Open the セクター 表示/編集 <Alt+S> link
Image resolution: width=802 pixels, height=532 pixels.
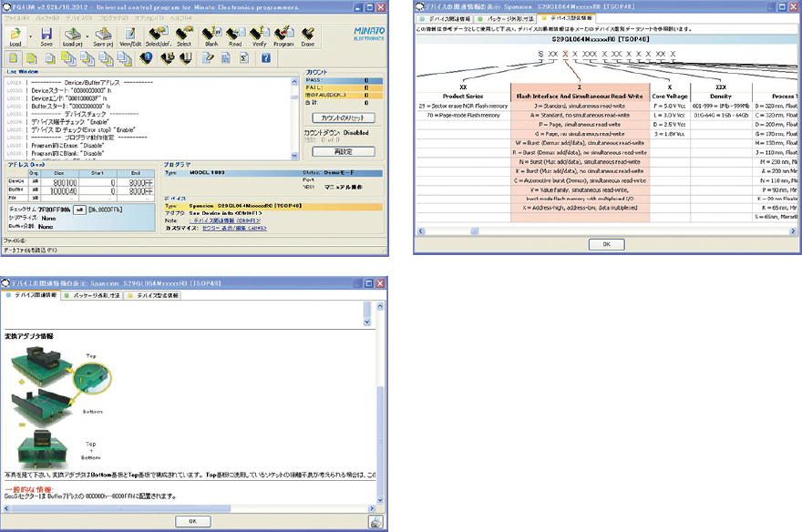click(234, 228)
